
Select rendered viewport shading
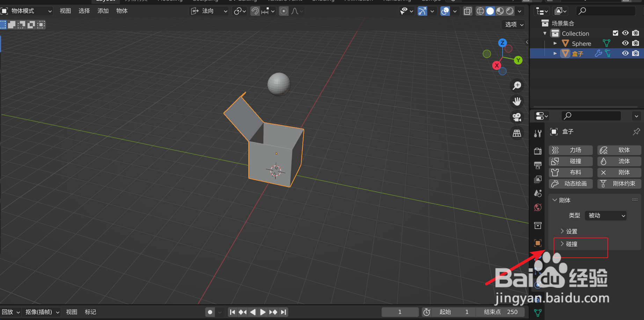[x=510, y=11]
